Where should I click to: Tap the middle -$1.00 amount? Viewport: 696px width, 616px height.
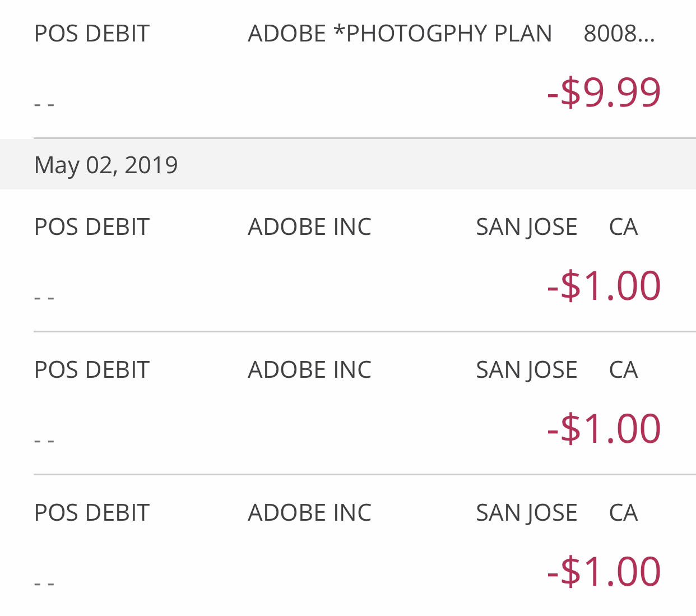(x=604, y=428)
